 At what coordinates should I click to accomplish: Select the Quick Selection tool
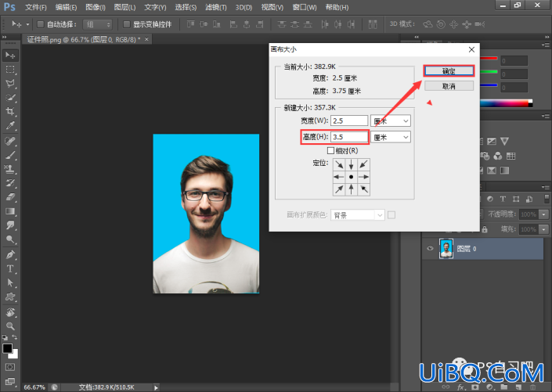point(10,98)
